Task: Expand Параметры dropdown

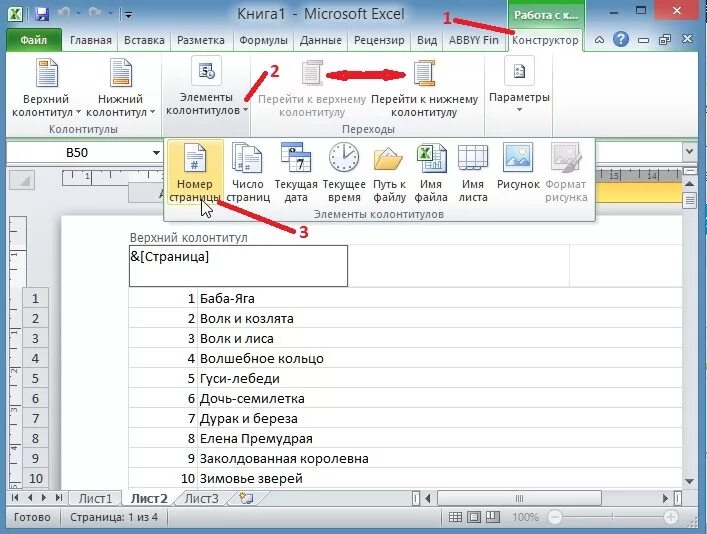Action: (519, 86)
